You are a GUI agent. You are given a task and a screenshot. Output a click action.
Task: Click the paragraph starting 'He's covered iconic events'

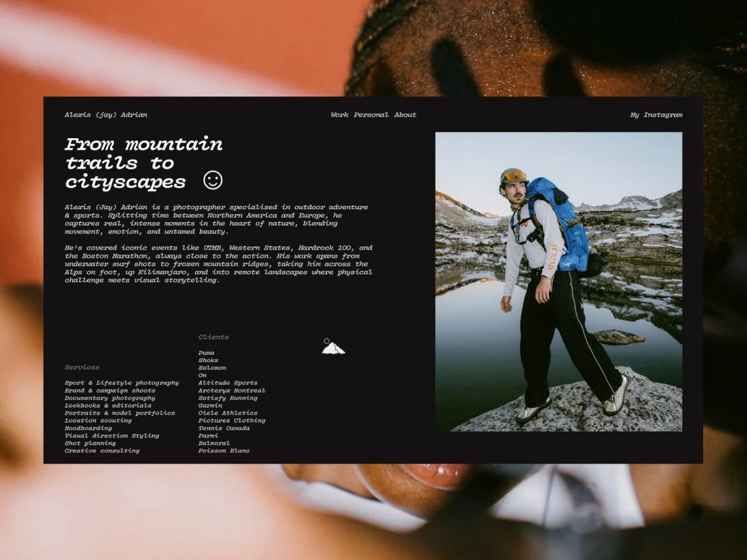[x=218, y=264]
